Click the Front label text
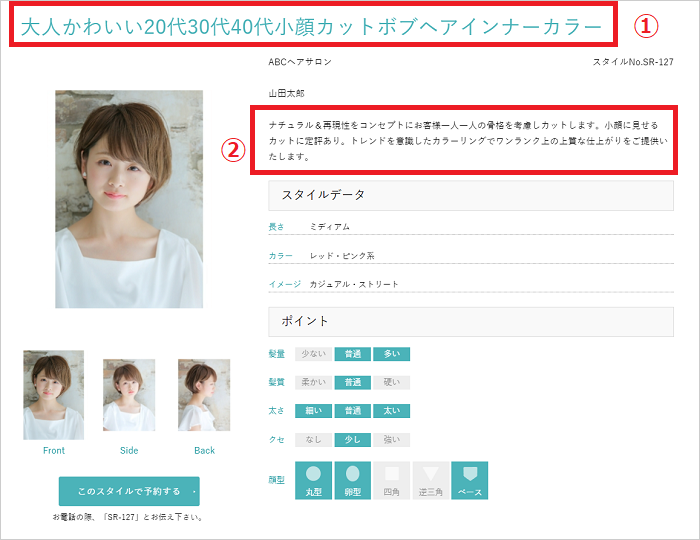The image size is (700, 540). pos(54,451)
